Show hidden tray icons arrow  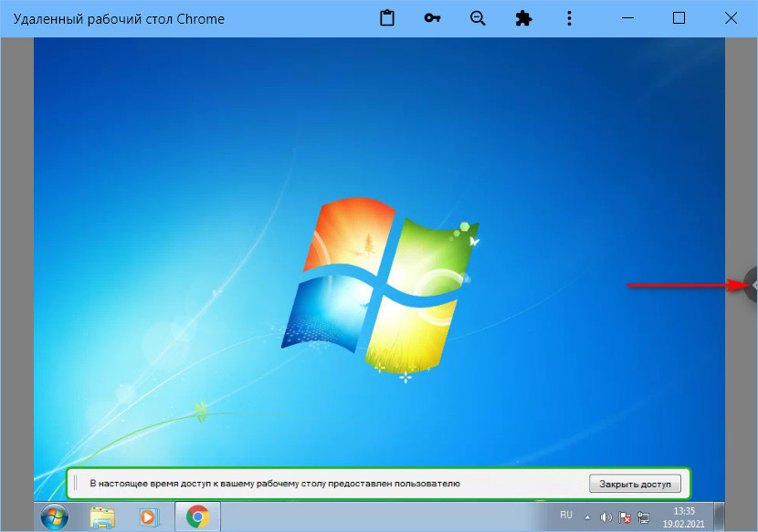[587, 517]
